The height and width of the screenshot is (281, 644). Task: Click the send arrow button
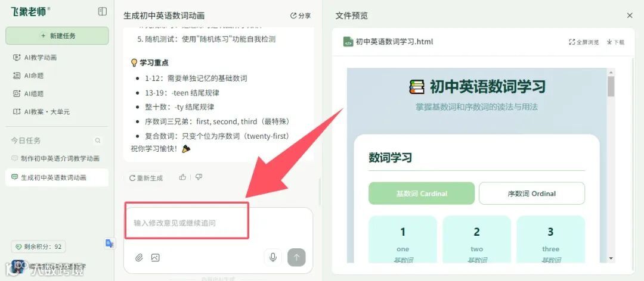(296, 258)
